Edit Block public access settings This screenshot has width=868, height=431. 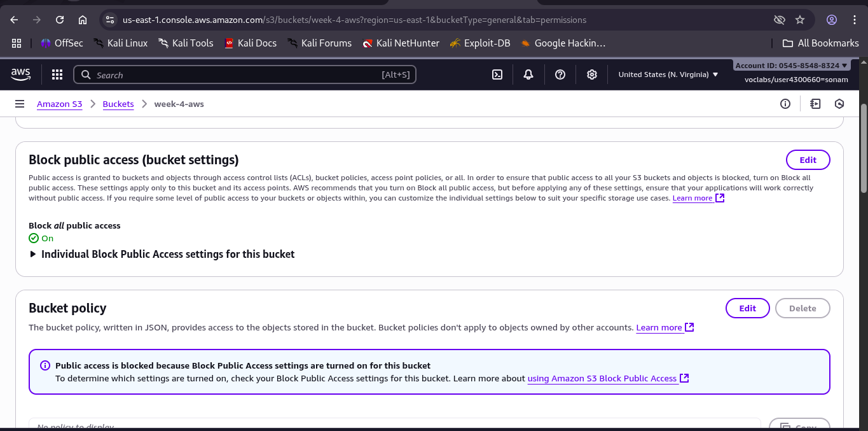[808, 160]
